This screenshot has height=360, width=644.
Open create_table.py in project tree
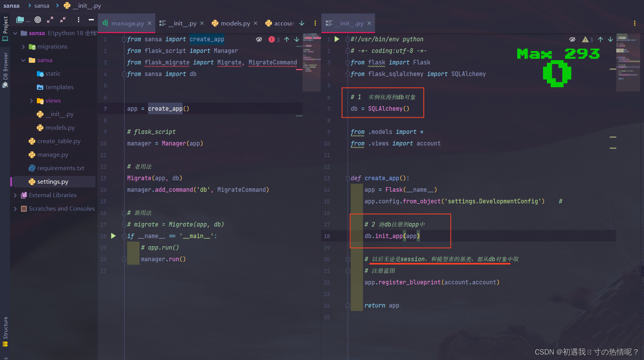(x=55, y=141)
